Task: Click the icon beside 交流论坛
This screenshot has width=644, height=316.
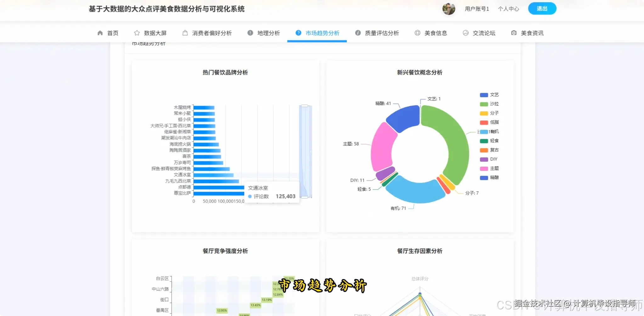Action: (x=466, y=32)
